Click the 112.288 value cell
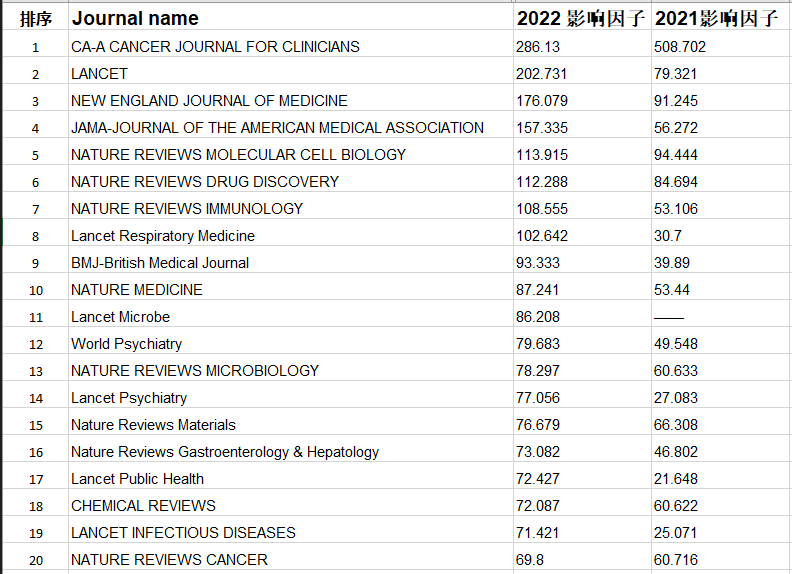 (x=582, y=178)
